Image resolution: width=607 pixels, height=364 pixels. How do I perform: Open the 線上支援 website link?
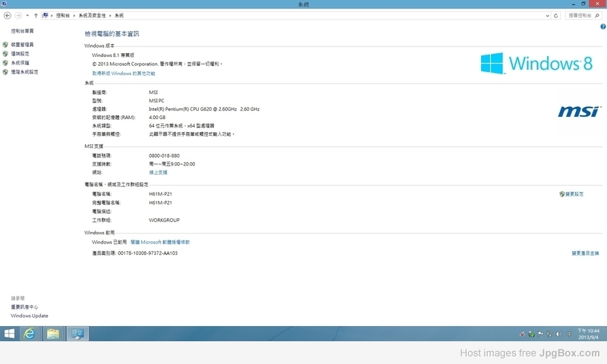click(x=158, y=172)
